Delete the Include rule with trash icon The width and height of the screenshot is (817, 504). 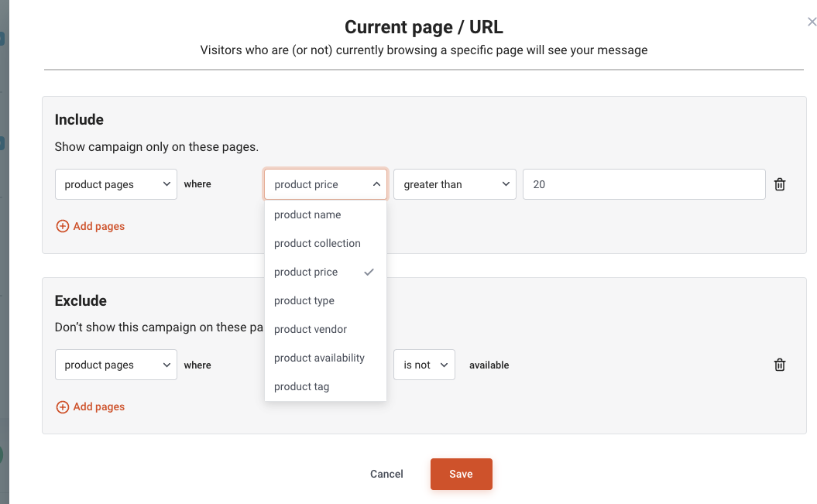tap(780, 184)
